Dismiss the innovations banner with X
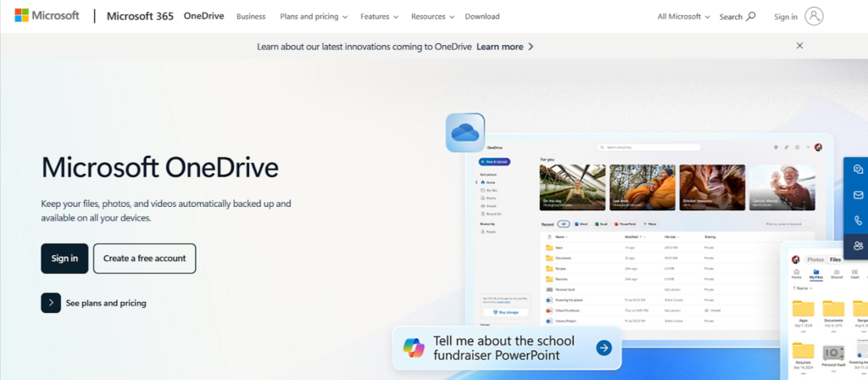 (799, 46)
